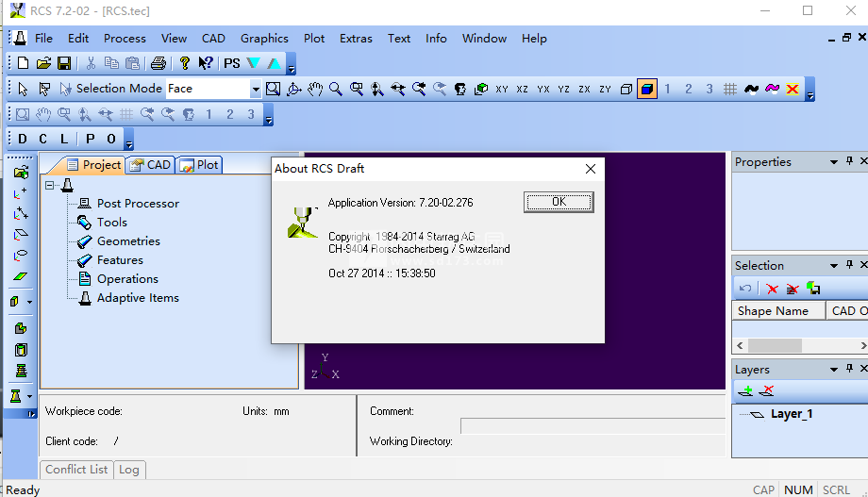Click OK in About RCS Draft dialog

559,202
